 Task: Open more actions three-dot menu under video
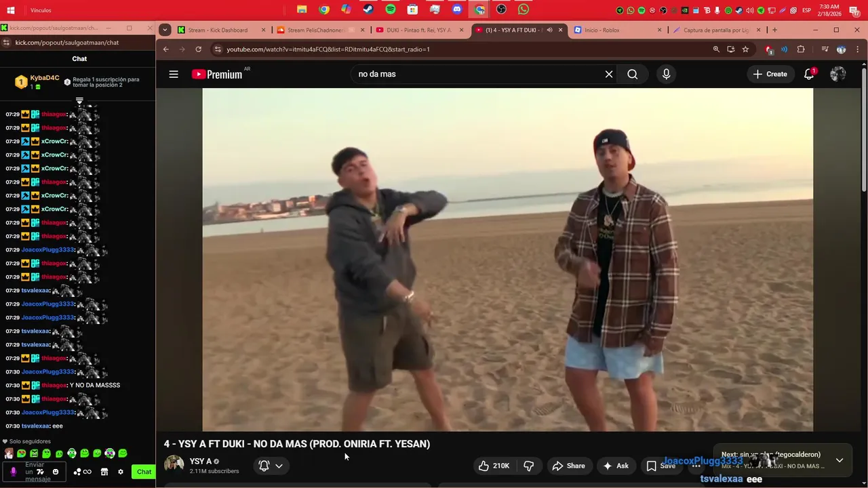(x=696, y=466)
